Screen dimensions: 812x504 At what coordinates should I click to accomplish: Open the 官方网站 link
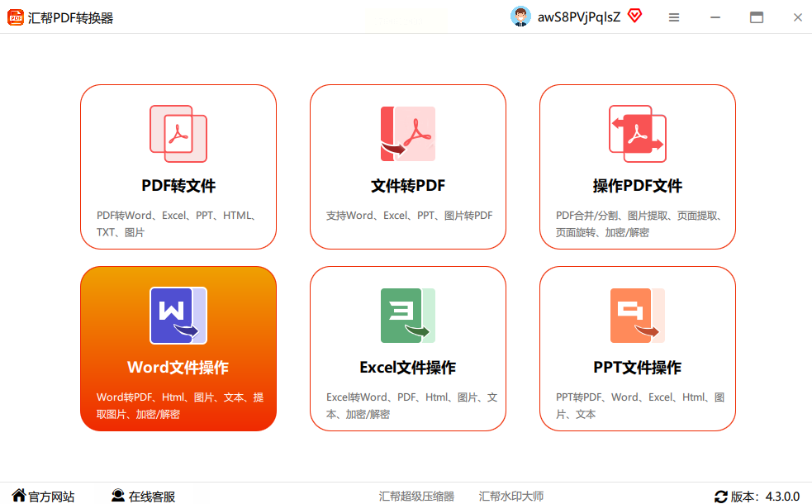click(x=43, y=496)
